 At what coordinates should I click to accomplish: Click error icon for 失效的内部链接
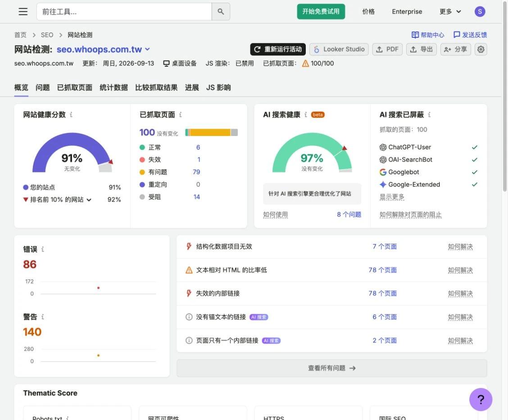click(189, 294)
